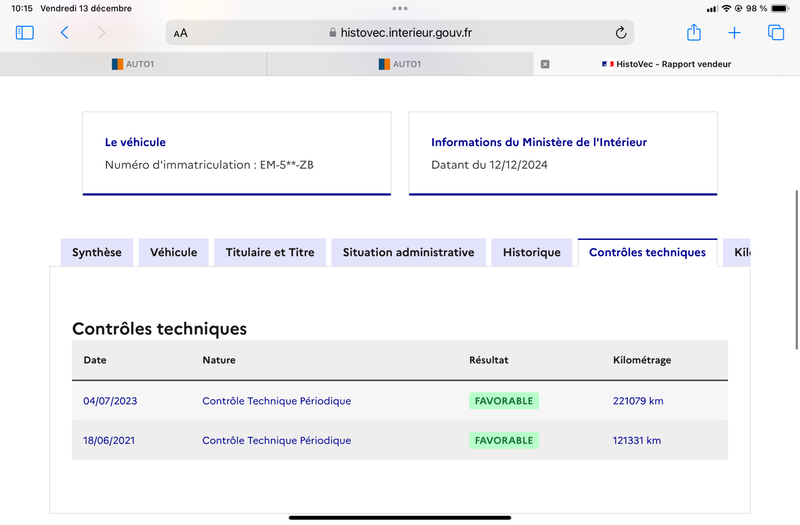The width and height of the screenshot is (800, 525).
Task: Switch to the first AUTO1 tab
Action: (x=133, y=64)
